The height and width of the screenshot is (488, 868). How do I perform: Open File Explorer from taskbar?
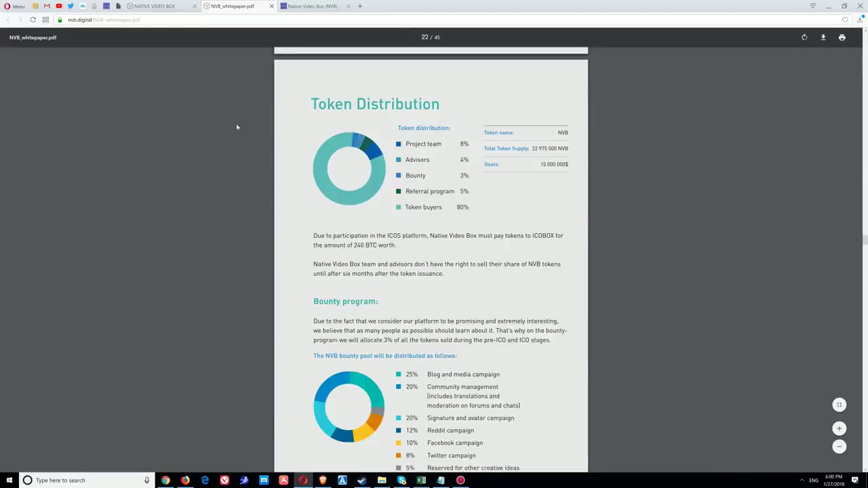point(382,480)
